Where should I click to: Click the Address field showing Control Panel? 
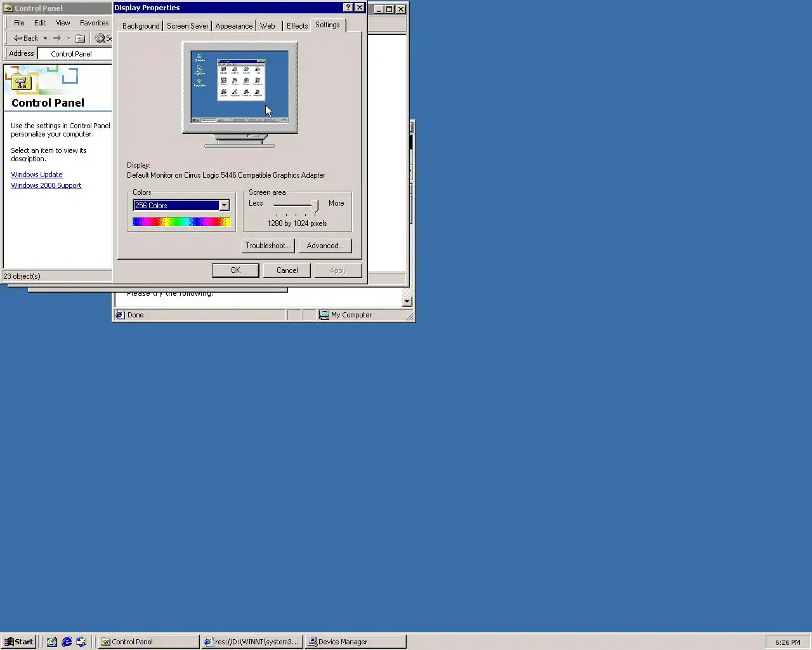click(75, 54)
